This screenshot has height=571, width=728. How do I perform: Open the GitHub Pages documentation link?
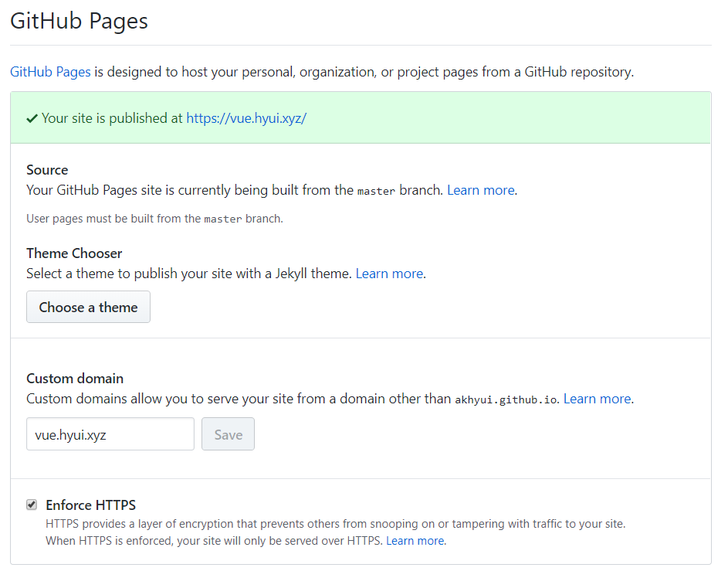pyautogui.click(x=49, y=71)
